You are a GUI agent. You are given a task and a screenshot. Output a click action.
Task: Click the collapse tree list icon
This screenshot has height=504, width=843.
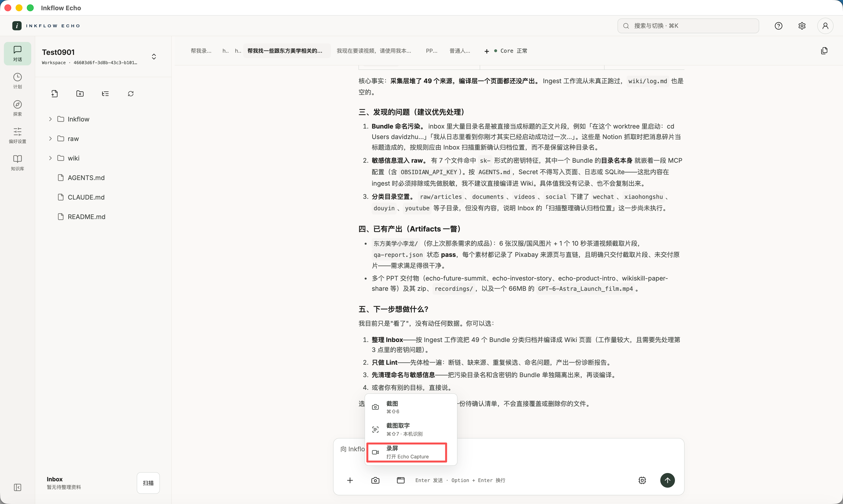pyautogui.click(x=105, y=94)
